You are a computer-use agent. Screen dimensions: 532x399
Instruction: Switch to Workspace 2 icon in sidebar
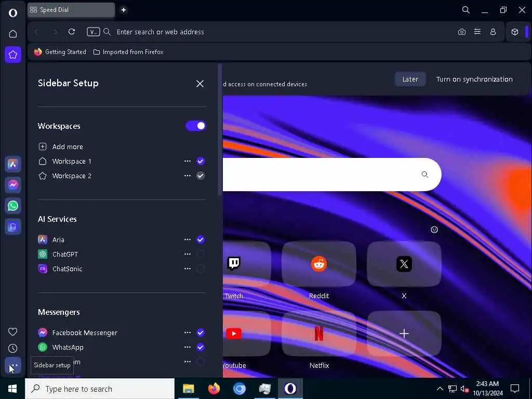coord(13,55)
